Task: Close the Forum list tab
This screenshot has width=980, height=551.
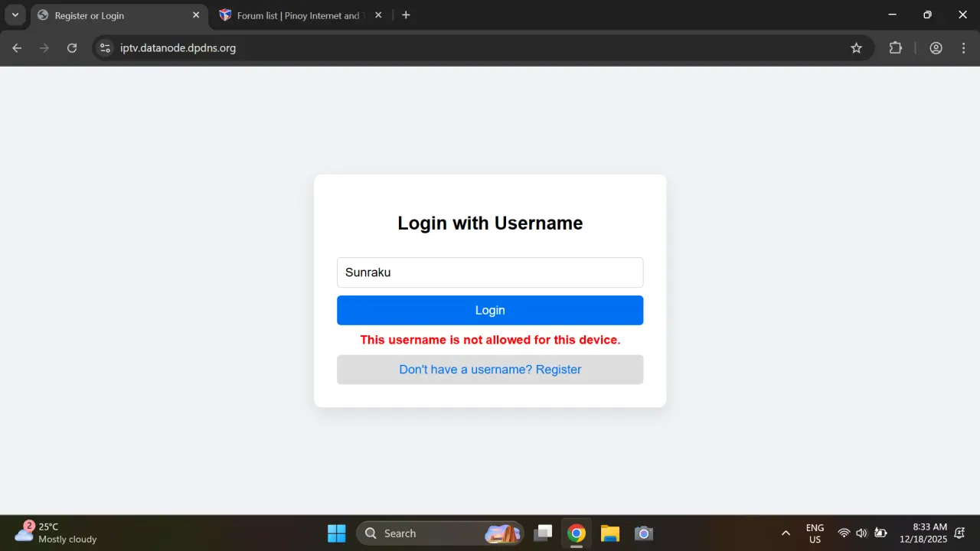Action: tap(378, 15)
